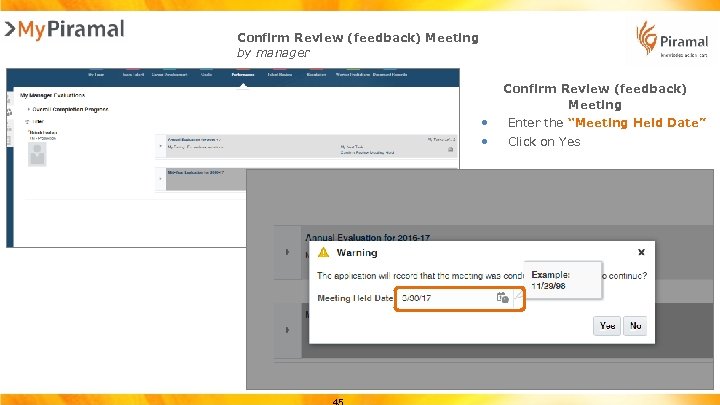This screenshot has height=405, width=720.
Task: Open the calendar picker beside Meeting Held Date
Action: point(502,298)
